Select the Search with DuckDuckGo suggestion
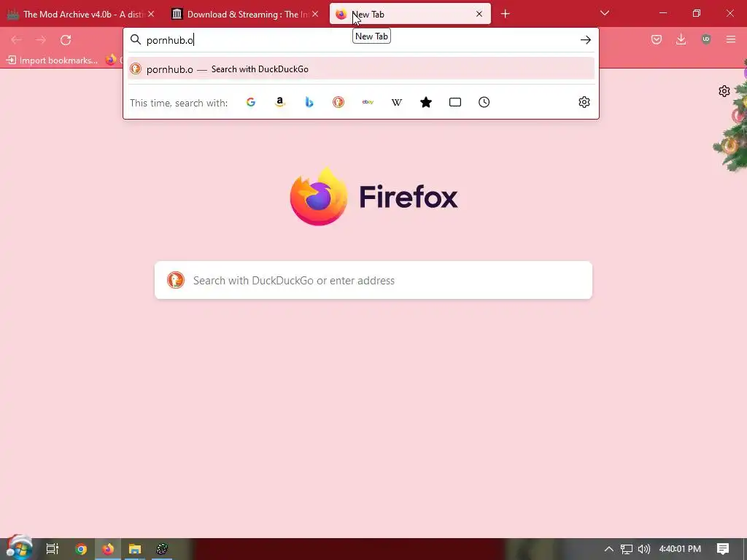 point(360,69)
